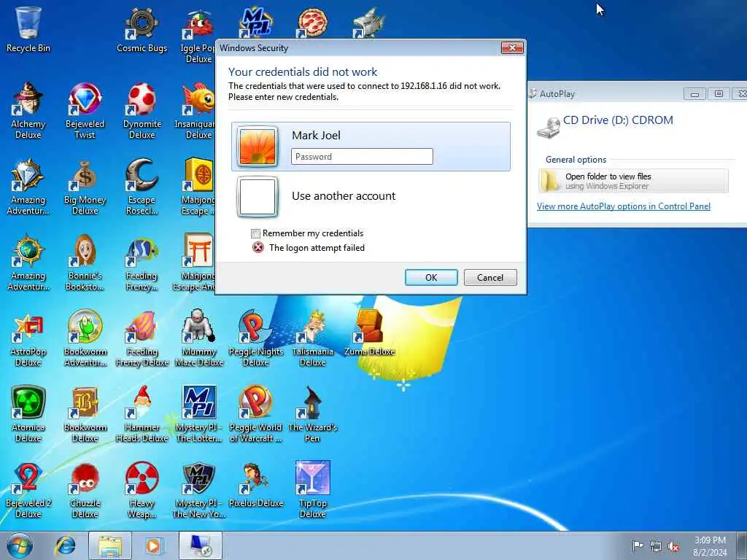This screenshot has height=560, width=747.
Task: Launch Amazing Adventures globe compass icon
Action: point(28,262)
